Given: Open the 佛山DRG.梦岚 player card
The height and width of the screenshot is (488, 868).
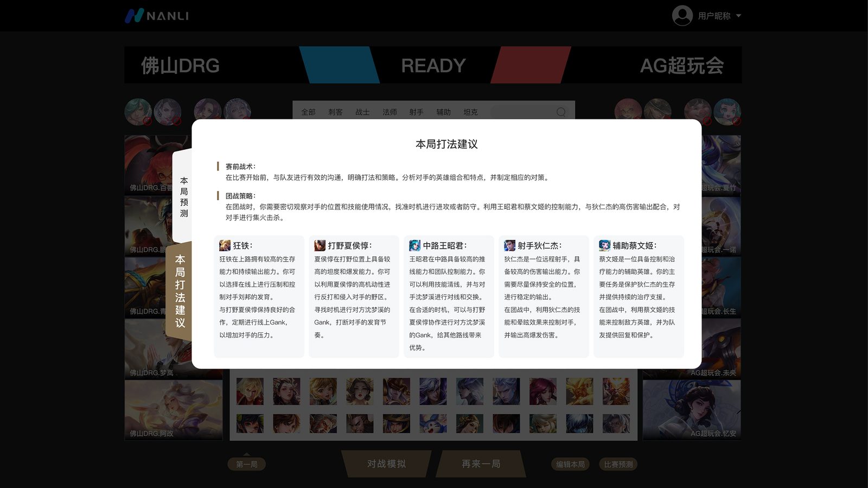Looking at the screenshot, I should (x=158, y=348).
